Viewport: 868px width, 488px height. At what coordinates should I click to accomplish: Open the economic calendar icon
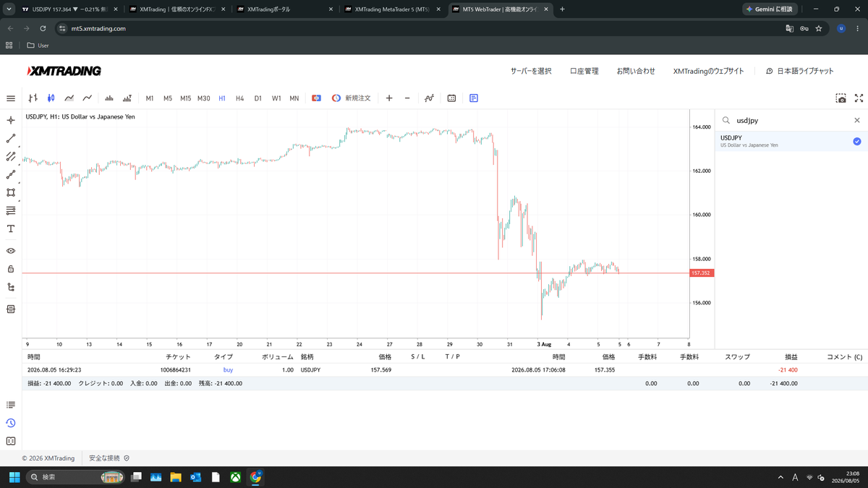pos(451,98)
